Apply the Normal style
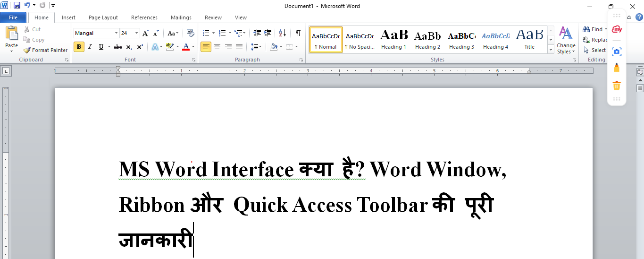The height and width of the screenshot is (259, 644). (x=326, y=40)
